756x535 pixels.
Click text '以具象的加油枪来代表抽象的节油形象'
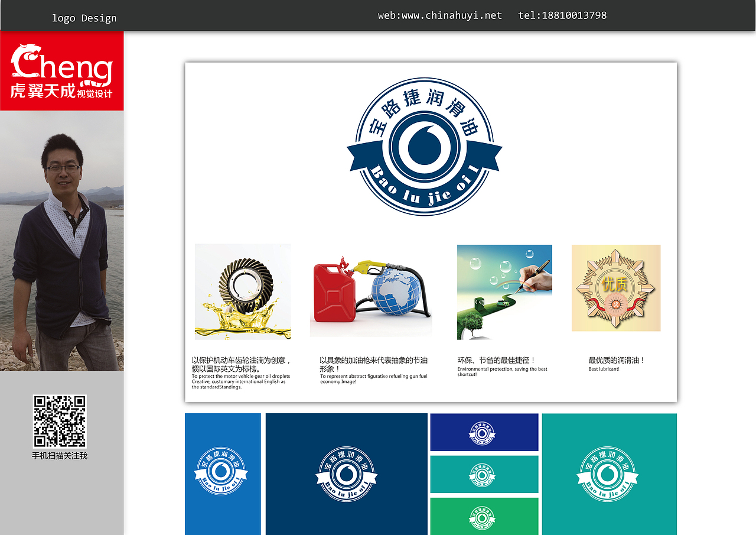click(373, 364)
